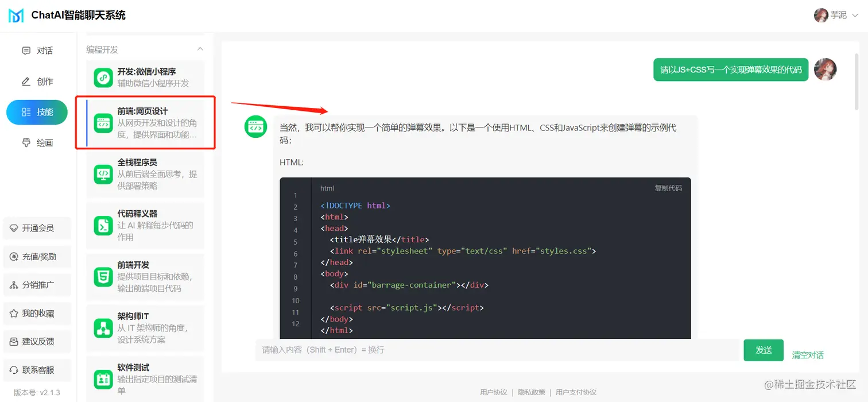Click the 全栈程序员 card title

137,163
